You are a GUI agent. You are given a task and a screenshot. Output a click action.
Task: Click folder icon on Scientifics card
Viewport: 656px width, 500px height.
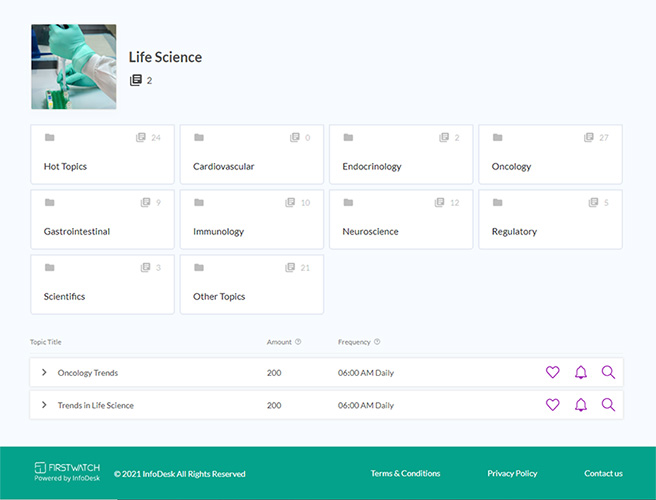[49, 267]
